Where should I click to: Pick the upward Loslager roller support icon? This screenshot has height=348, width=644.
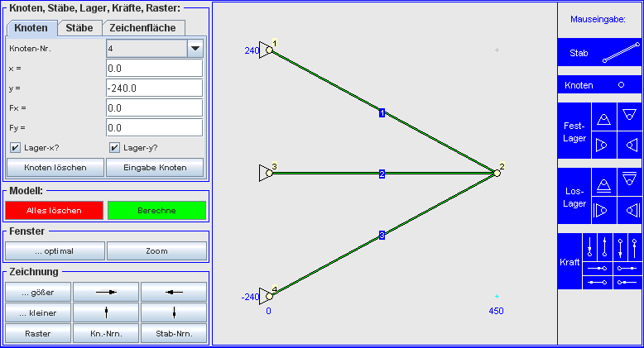pos(605,183)
